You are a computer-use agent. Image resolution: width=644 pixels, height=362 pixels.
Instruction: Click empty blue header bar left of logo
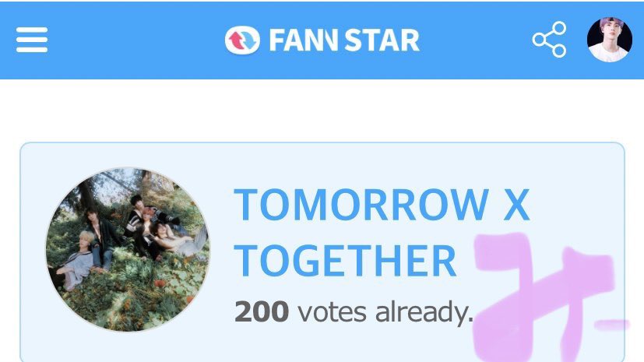[x=135, y=40]
